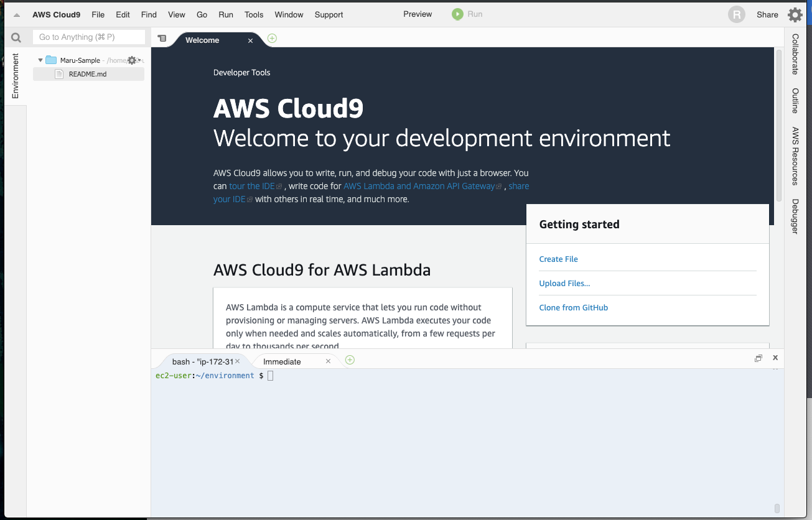Click the tab list icon beside Welcome tab

pos(162,39)
